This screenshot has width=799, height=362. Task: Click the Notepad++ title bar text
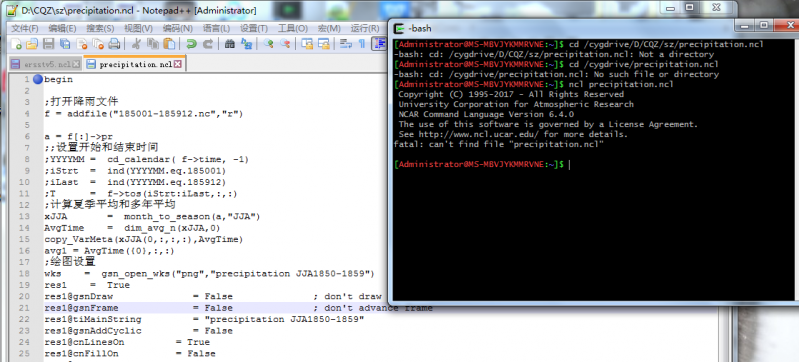click(139, 10)
